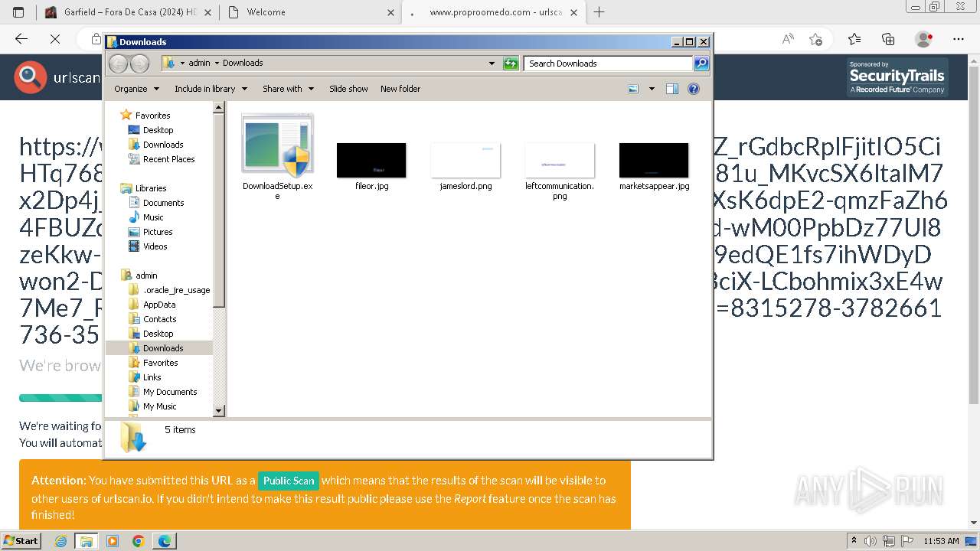980x551 pixels.
Task: Select Favorites in navigation pane
Action: pos(152,116)
